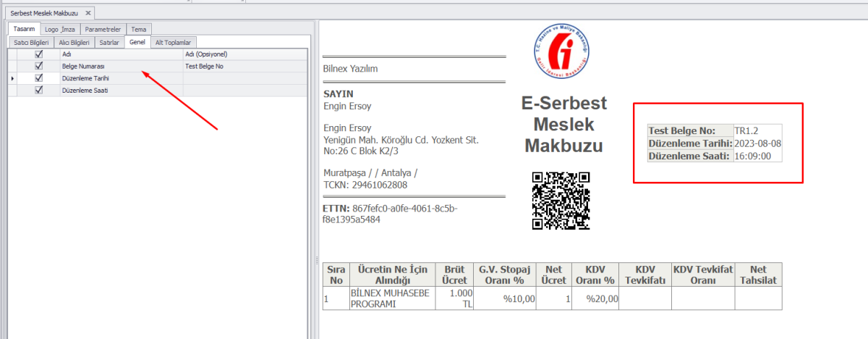Open the Parametreler tab
The image size is (868, 339).
tap(102, 29)
